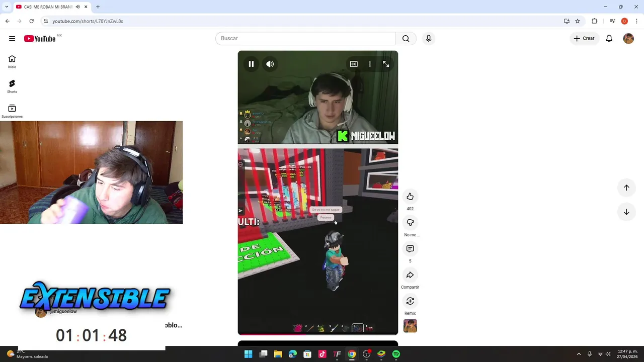The image size is (644, 362).
Task: Go back in browser history
Action: coord(7,21)
